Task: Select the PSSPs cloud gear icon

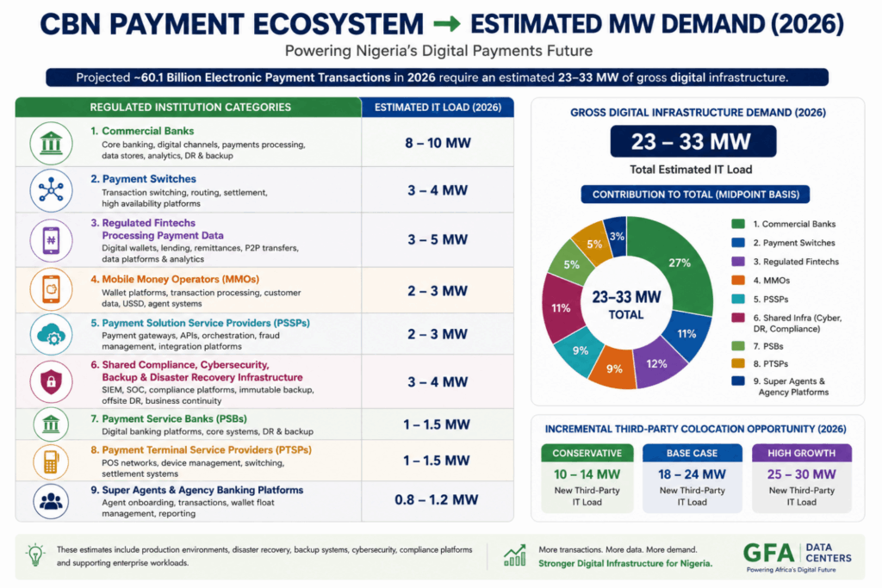Action: click(x=51, y=335)
